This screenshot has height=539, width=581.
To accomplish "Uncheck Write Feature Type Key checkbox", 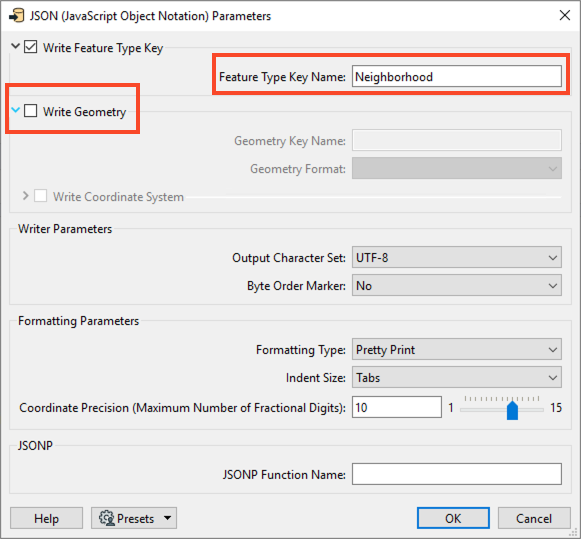I will [31, 47].
